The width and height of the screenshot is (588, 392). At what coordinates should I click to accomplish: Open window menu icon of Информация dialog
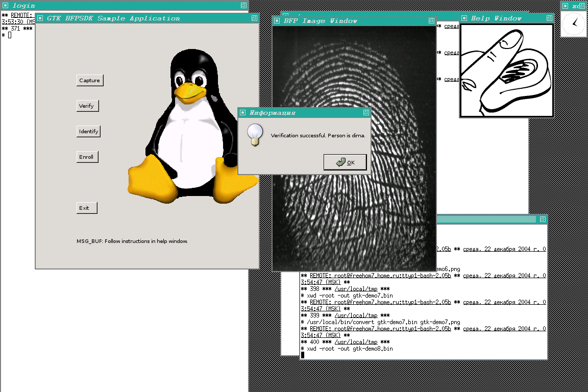coord(243,112)
